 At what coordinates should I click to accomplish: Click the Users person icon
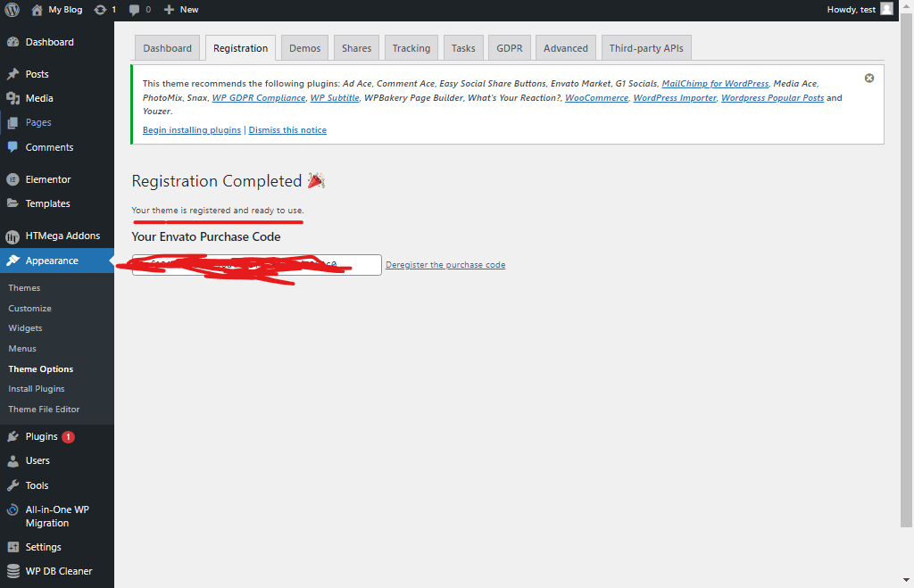[12, 461]
